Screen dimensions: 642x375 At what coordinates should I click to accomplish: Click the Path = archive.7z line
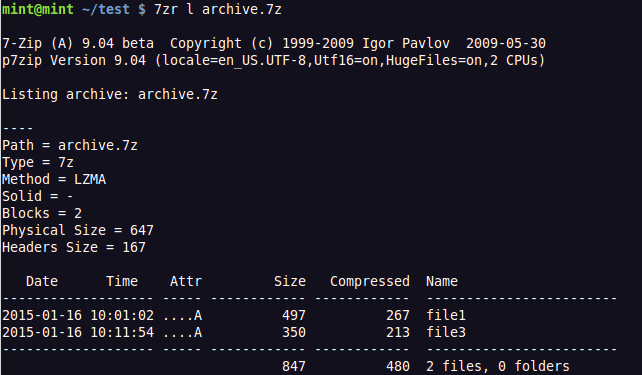70,145
